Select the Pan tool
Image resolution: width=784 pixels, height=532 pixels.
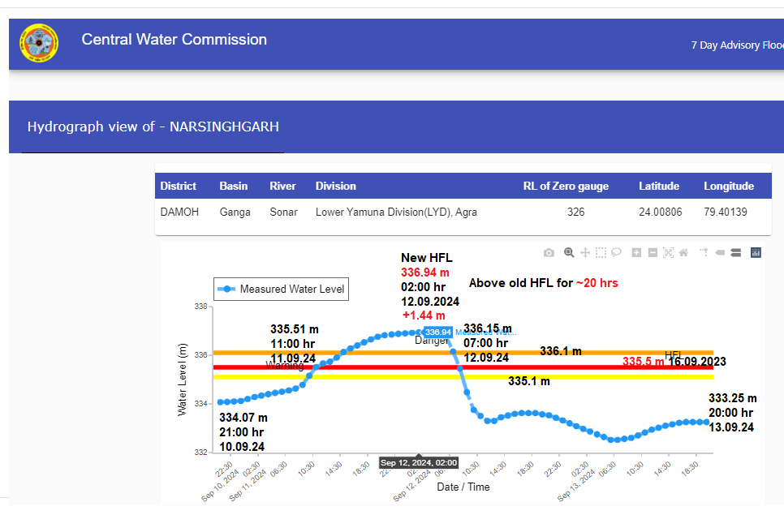[585, 253]
